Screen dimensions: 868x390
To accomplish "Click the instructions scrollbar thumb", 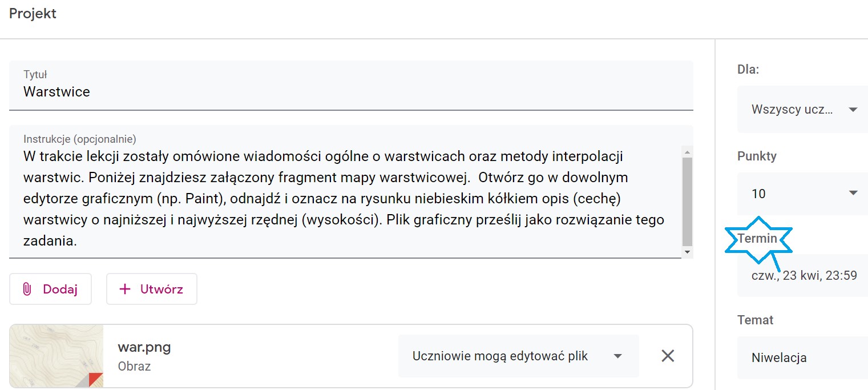I will [x=687, y=201].
